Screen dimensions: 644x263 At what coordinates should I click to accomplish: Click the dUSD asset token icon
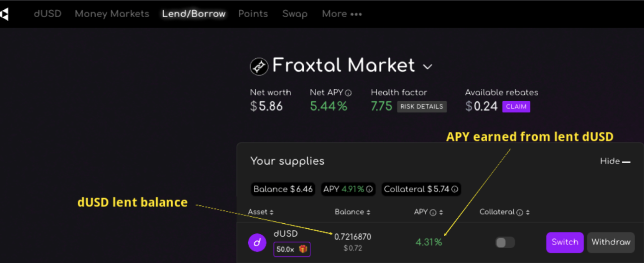257,242
